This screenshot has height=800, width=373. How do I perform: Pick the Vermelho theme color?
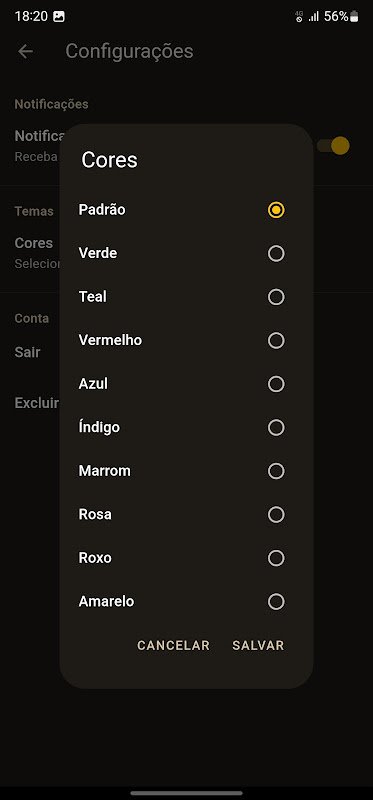[x=186, y=340]
